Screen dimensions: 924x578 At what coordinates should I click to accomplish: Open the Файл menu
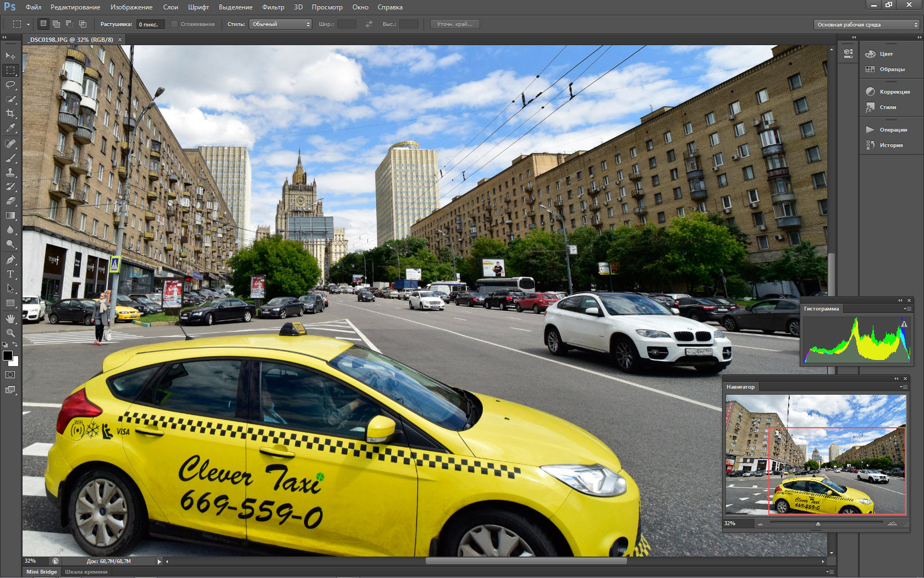point(34,7)
